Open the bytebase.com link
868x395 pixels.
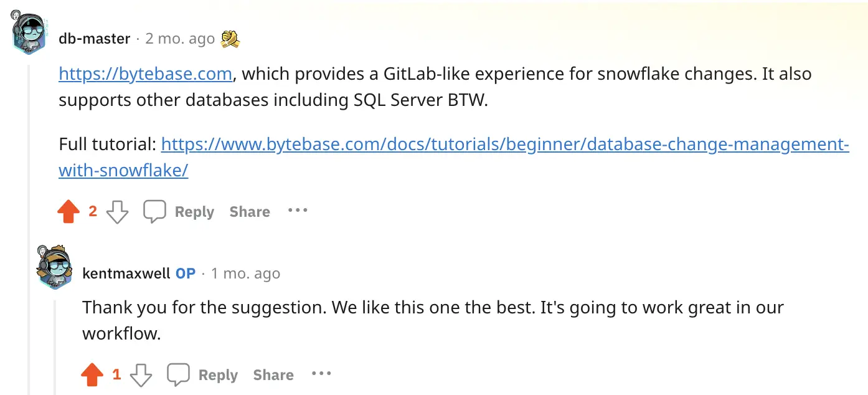click(144, 74)
